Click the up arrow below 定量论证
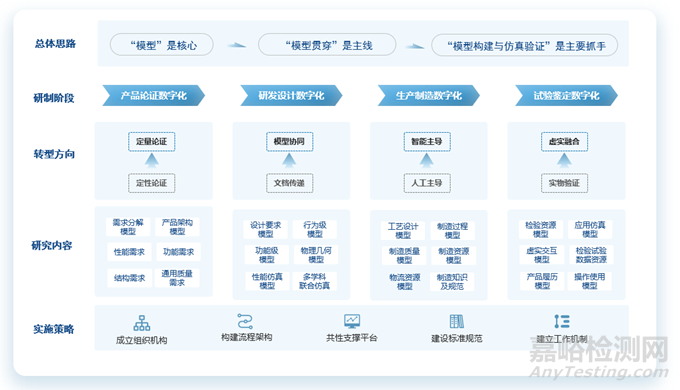The height and width of the screenshot is (390, 680). [151, 161]
